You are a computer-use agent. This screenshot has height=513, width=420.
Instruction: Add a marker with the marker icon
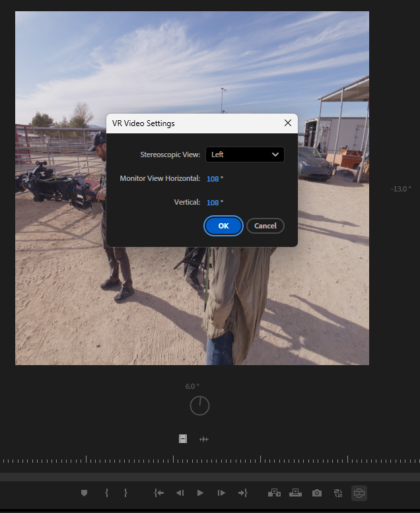84,493
